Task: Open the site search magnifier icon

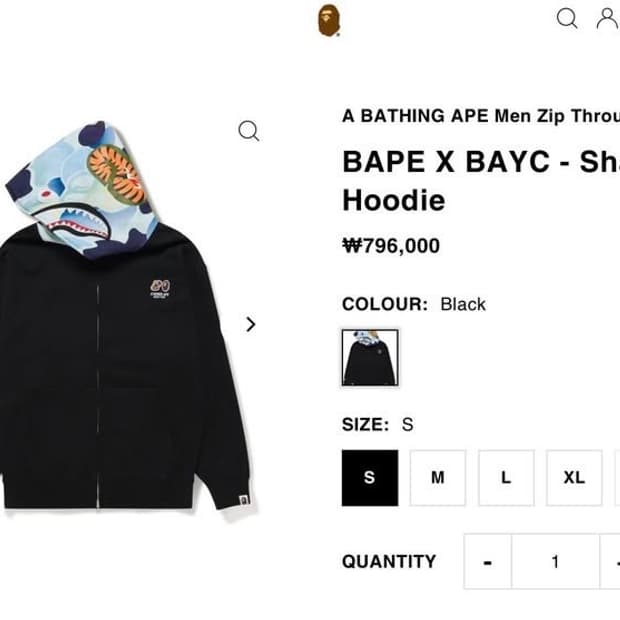Action: tap(567, 18)
